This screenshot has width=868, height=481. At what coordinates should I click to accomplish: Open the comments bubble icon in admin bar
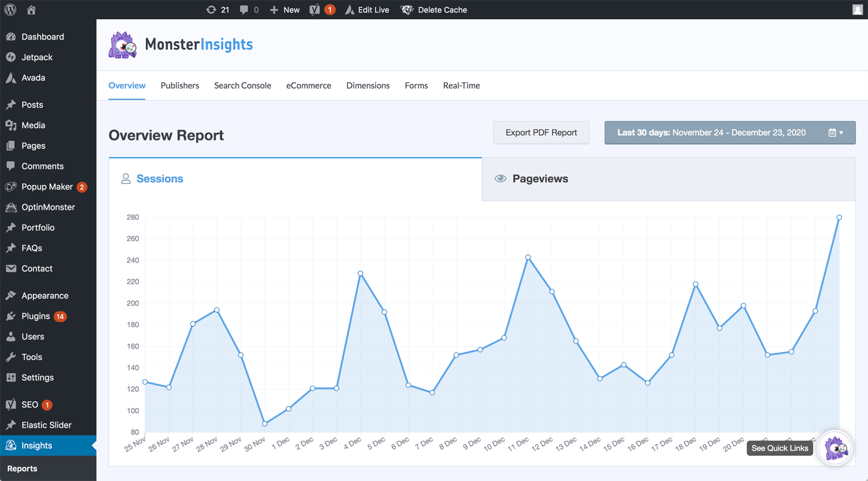pyautogui.click(x=244, y=10)
